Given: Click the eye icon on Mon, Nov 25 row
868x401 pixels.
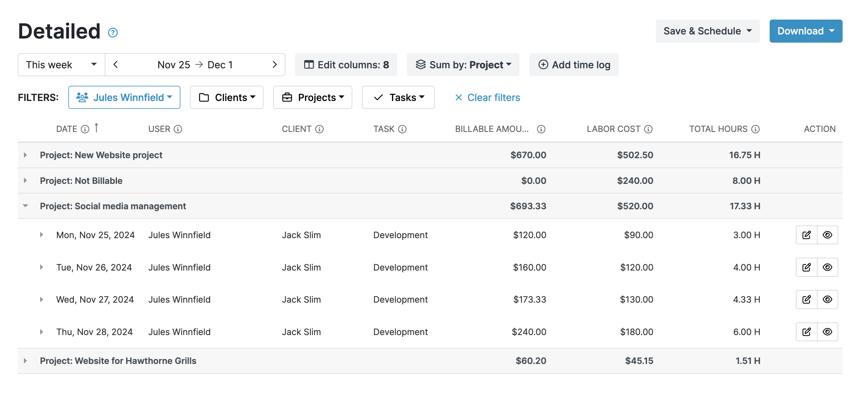Looking at the screenshot, I should coord(827,235).
